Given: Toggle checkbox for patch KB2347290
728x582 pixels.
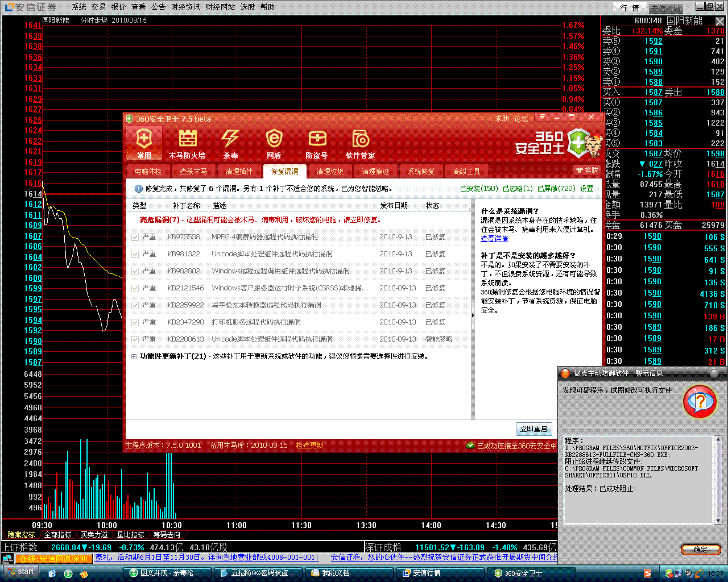Looking at the screenshot, I should tap(135, 322).
